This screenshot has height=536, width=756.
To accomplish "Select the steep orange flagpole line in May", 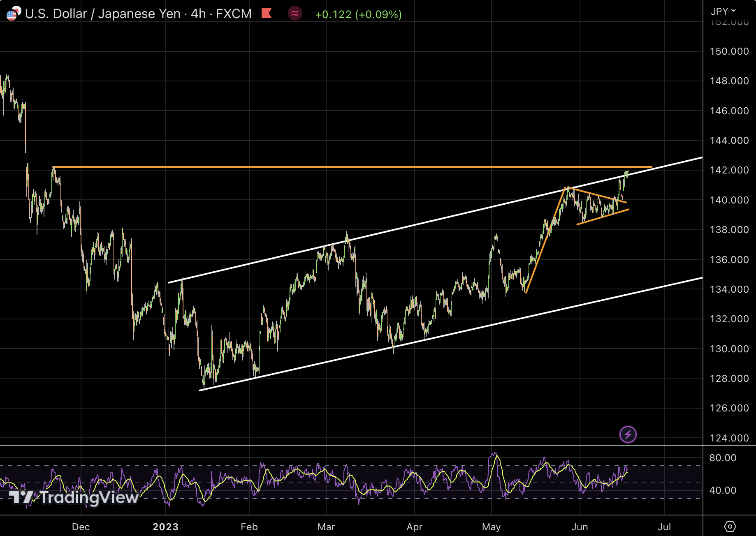I will pos(546,240).
